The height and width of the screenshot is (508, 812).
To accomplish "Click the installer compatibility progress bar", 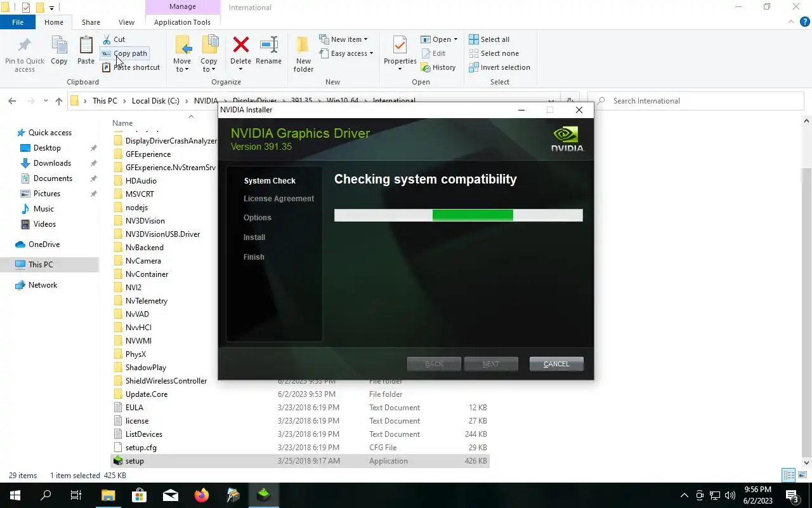I will [x=458, y=215].
